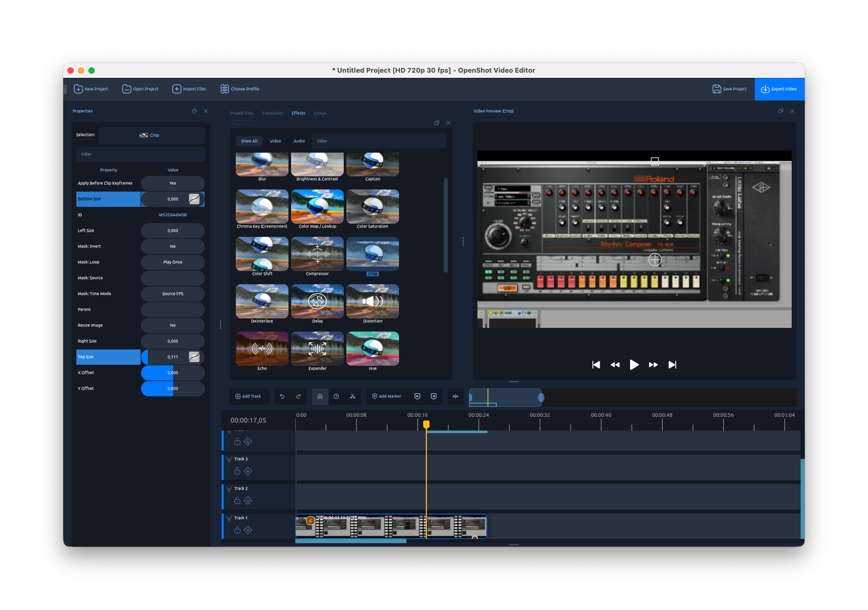Switch to the Transitions tab
This screenshot has width=868, height=610.
pos(272,113)
